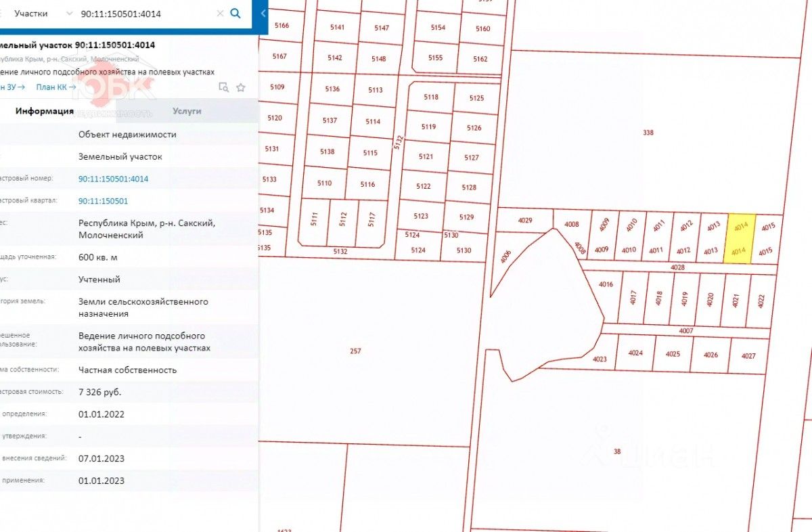Select parcel 5121 on the map
The height and width of the screenshot is (532, 812).
click(x=426, y=156)
